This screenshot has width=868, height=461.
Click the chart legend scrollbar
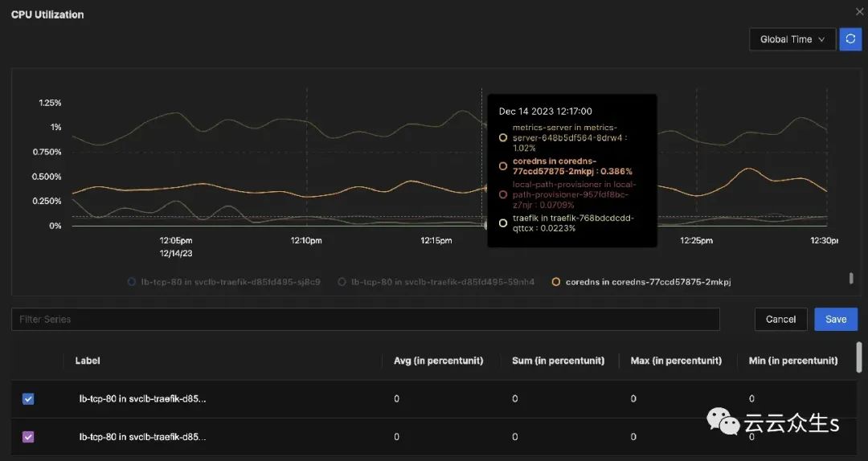coord(851,278)
